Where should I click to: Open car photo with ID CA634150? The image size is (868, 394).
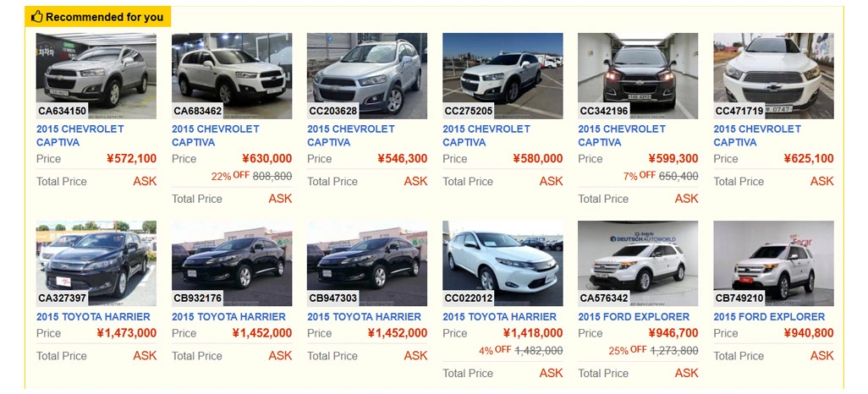(96, 74)
